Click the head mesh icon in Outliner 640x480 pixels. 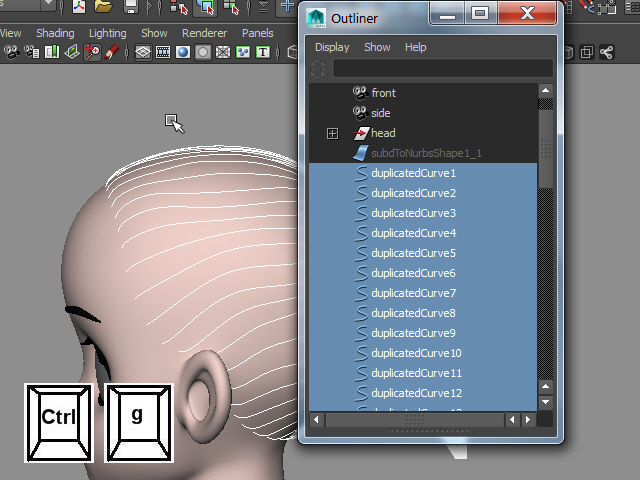click(361, 133)
